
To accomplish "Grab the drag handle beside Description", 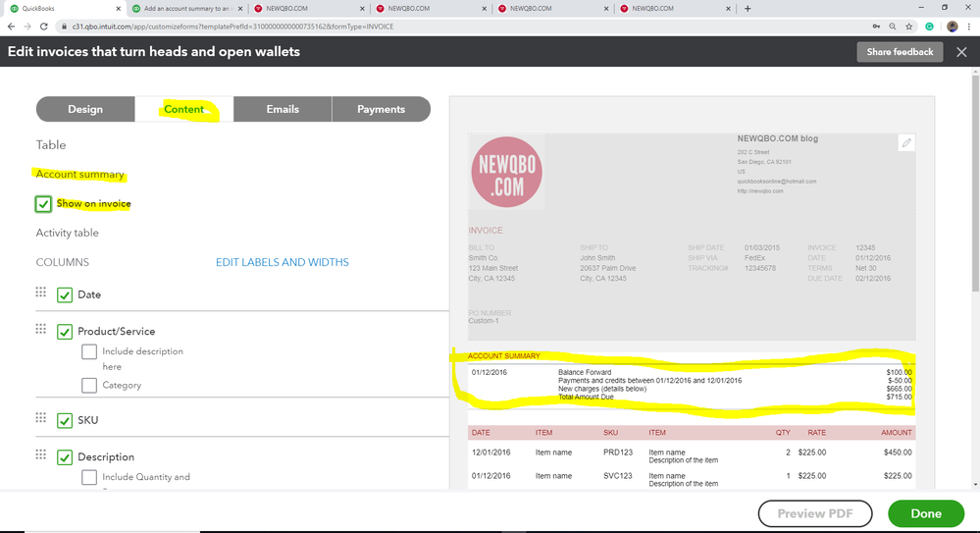I will point(40,454).
